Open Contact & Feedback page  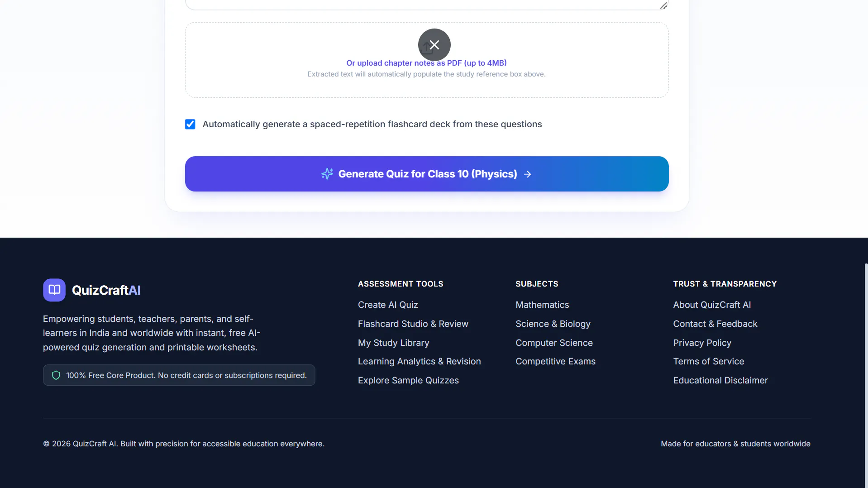pos(715,324)
